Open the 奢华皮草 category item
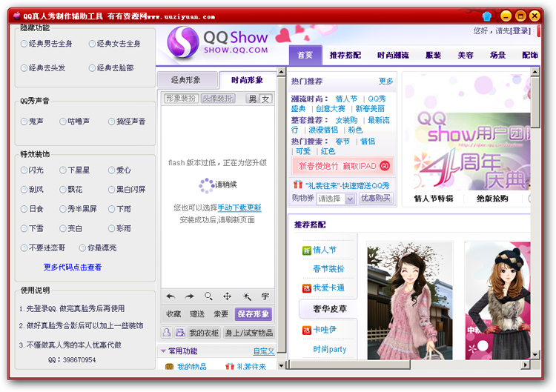 tap(329, 309)
